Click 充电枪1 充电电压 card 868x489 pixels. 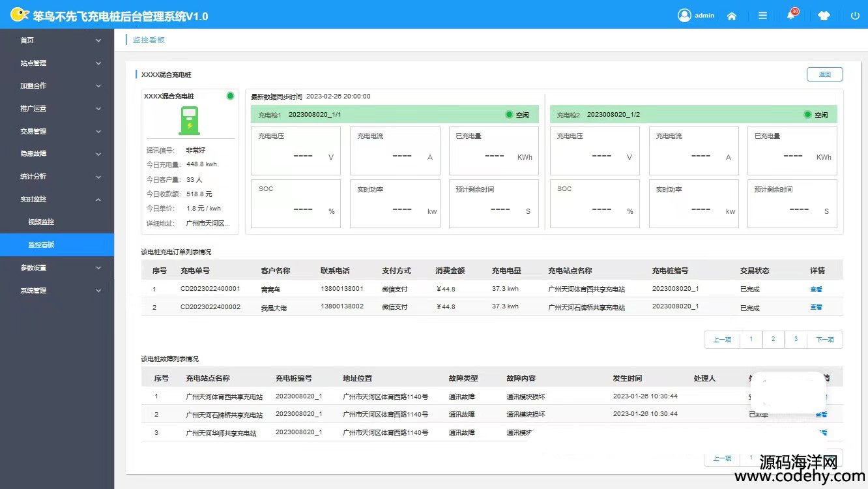[296, 151]
